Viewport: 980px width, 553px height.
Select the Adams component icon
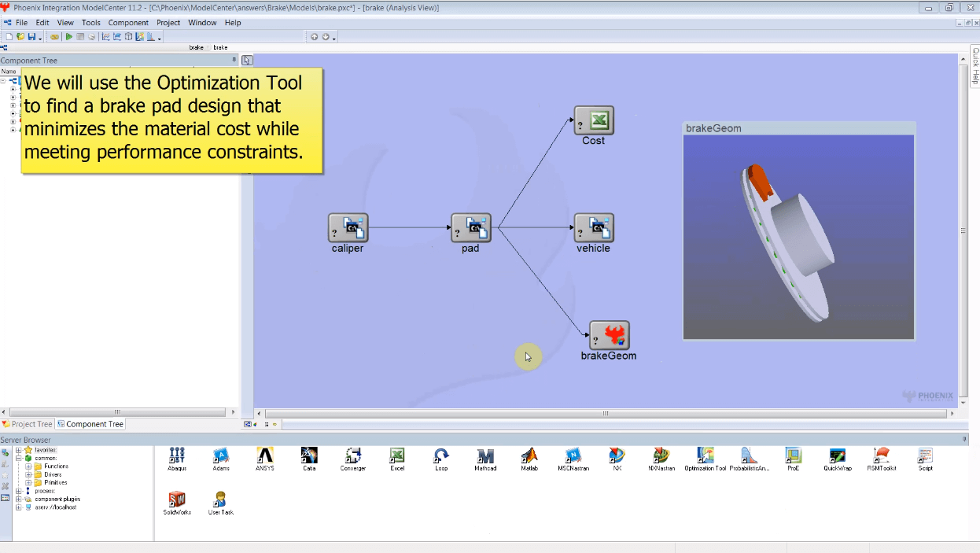pyautogui.click(x=221, y=455)
